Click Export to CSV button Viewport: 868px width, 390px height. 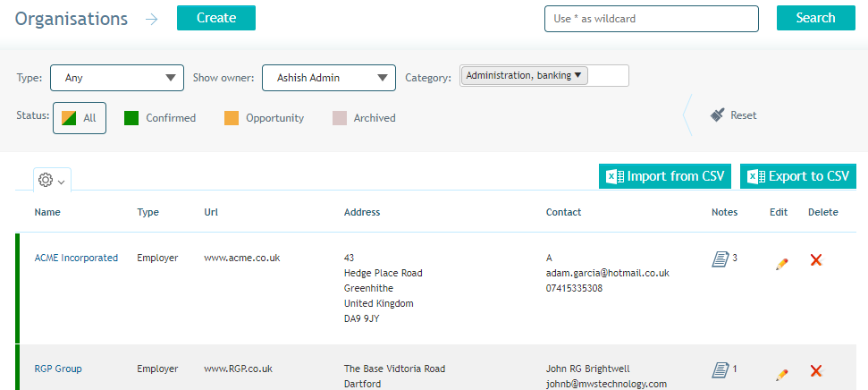pyautogui.click(x=797, y=177)
